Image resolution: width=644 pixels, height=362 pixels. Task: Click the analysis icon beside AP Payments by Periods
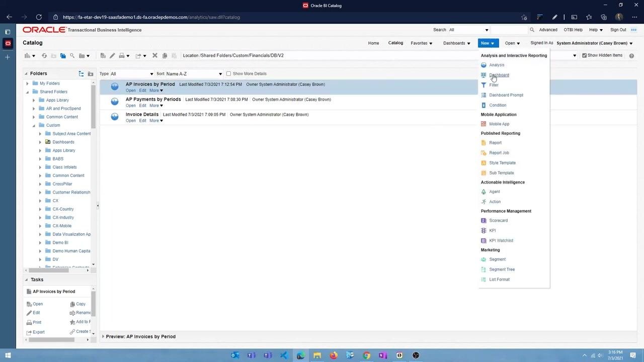[x=115, y=102]
